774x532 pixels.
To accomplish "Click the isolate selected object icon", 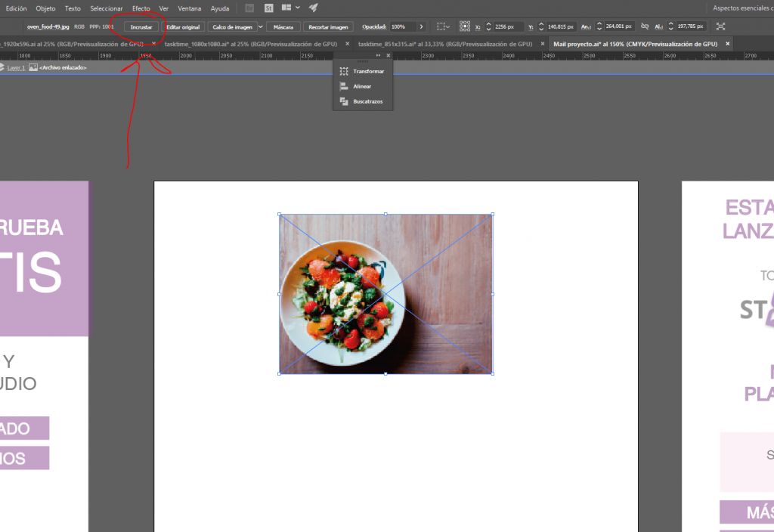I will click(720, 26).
